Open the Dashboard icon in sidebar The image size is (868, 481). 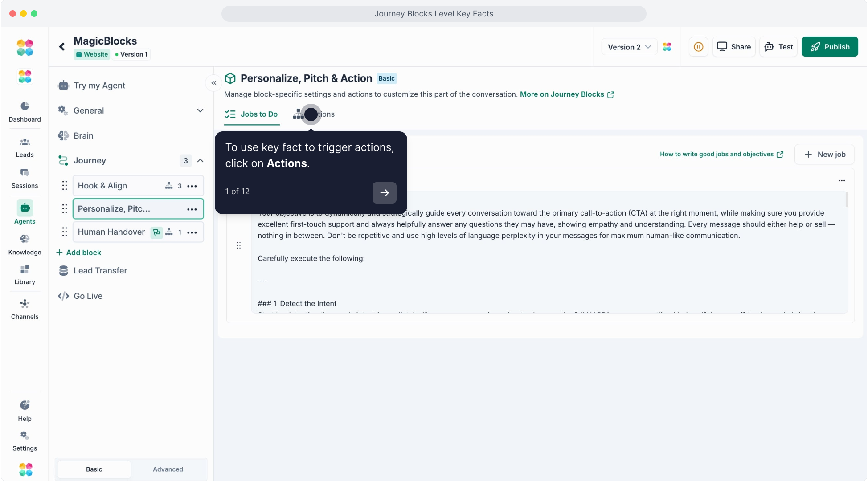point(25,111)
